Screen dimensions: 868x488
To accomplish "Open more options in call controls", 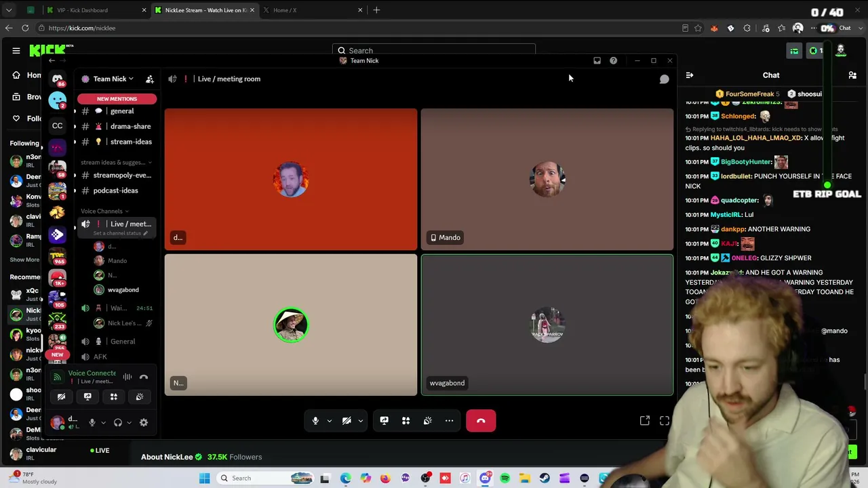I will pyautogui.click(x=449, y=421).
